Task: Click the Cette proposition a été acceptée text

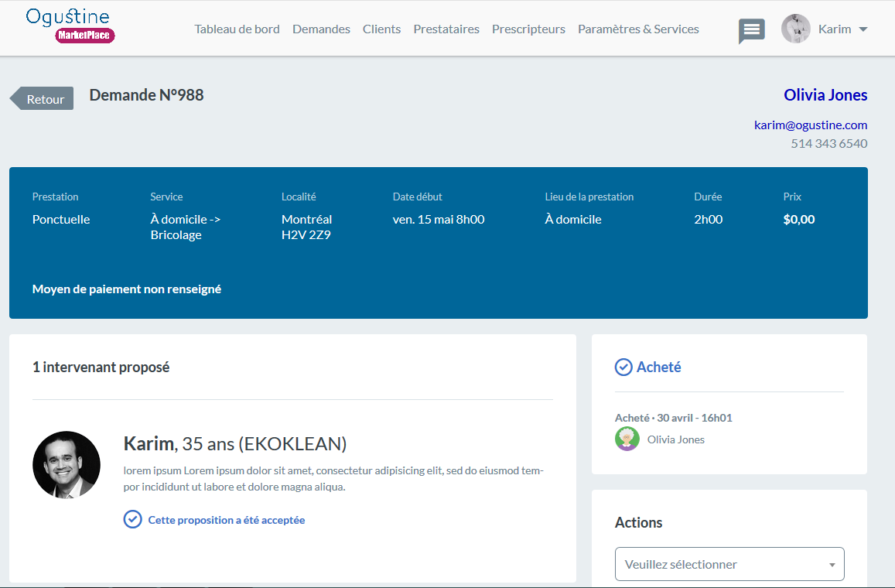Action: point(227,520)
